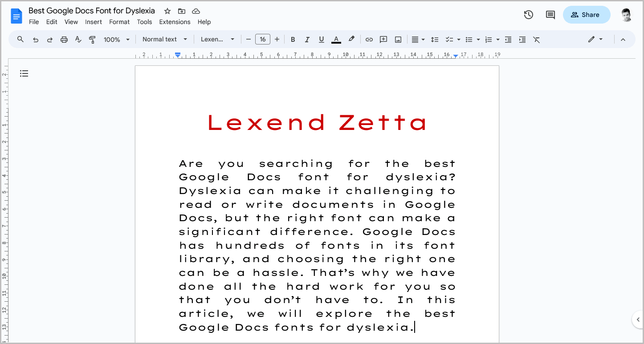Decrease the paragraph indent
Screen dimensions: 644x344
point(508,40)
